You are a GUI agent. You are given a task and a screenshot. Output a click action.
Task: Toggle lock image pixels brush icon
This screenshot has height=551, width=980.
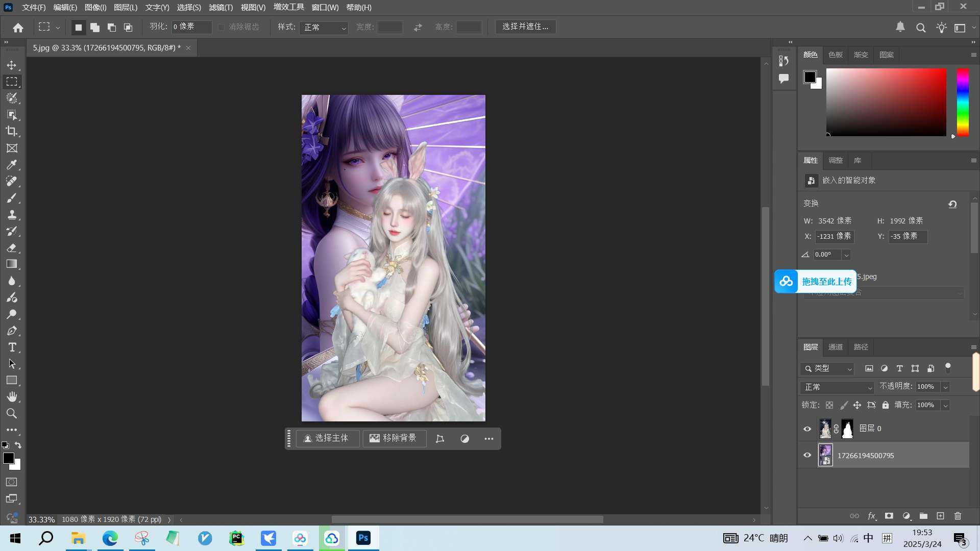click(844, 405)
